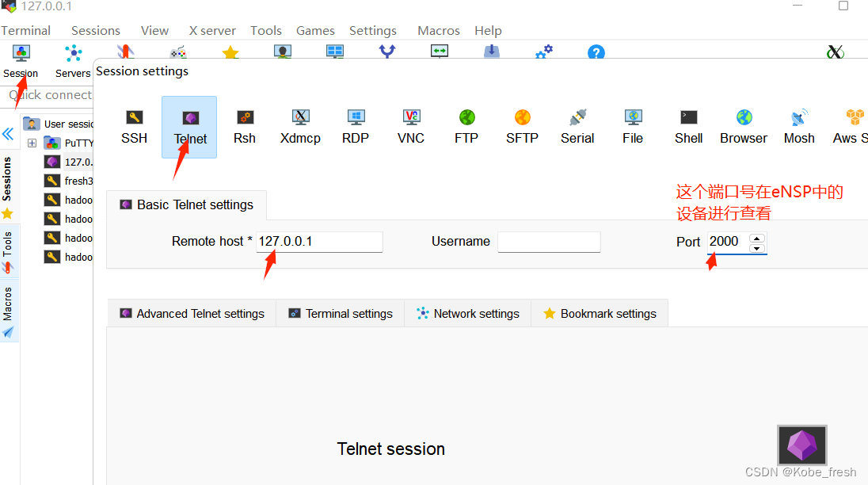Click the Username input field
This screenshot has height=485, width=868.
pos(549,242)
